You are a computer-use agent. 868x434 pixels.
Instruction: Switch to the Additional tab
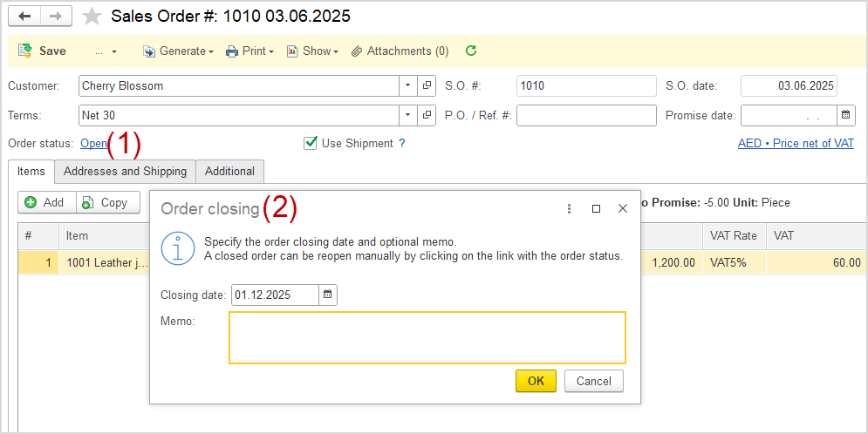click(x=229, y=172)
